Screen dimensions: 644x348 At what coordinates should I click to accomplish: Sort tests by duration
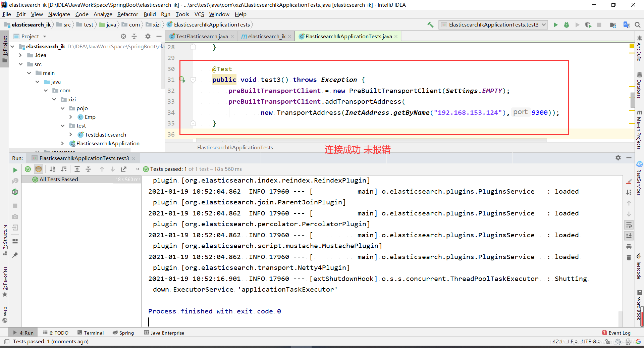(63, 169)
